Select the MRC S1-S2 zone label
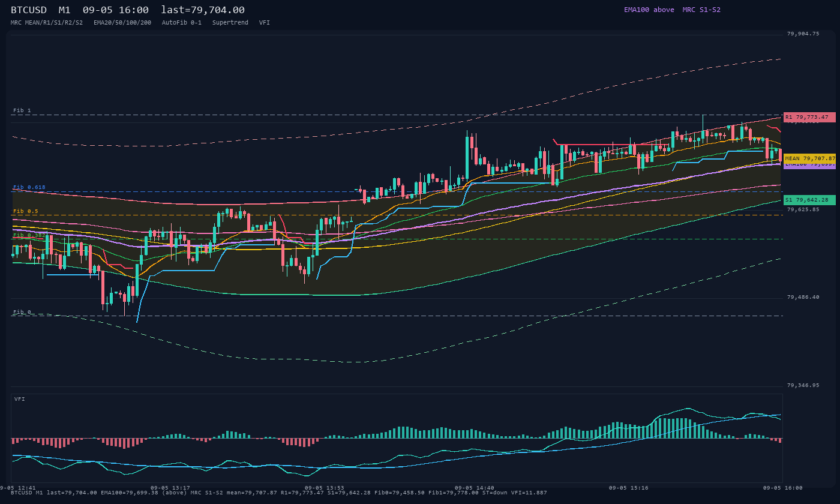Screen dimensions: 840x504 (x=701, y=10)
